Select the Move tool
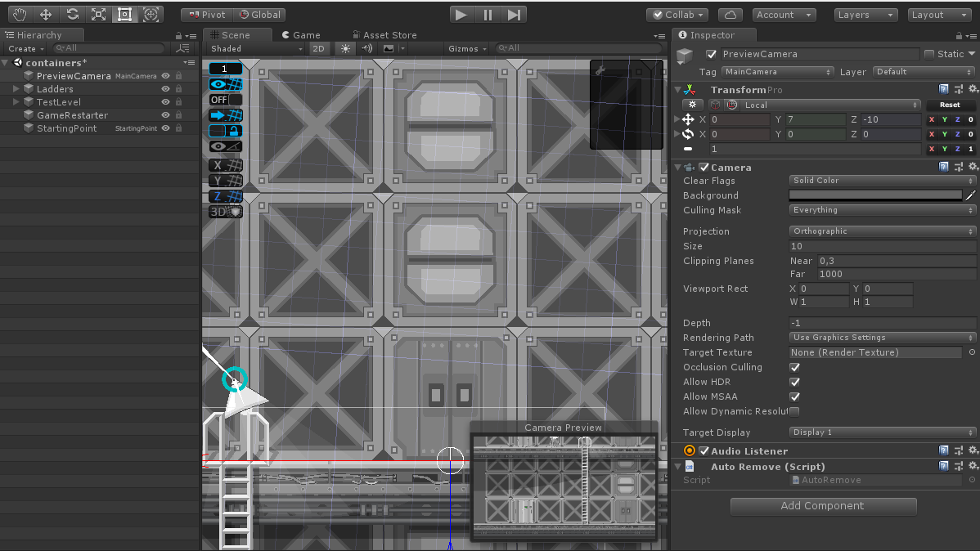Viewport: 980px width, 551px height. (x=46, y=15)
